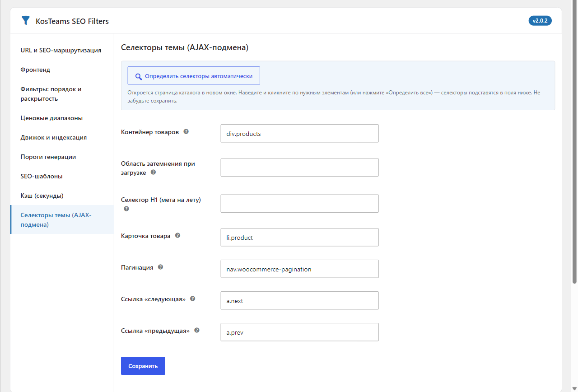The height and width of the screenshot is (392, 578).
Task: Open help for Ссылка «предыдущая»
Action: tap(197, 331)
